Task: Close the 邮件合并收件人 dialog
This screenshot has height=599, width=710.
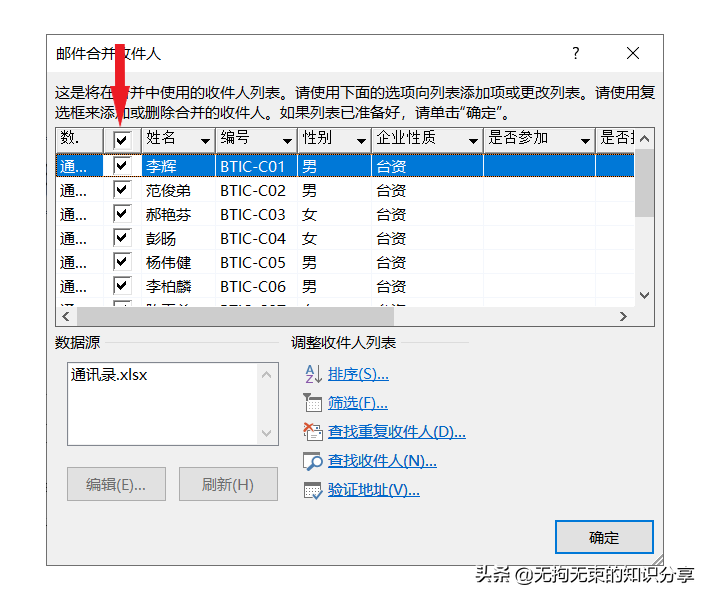Action: [633, 53]
